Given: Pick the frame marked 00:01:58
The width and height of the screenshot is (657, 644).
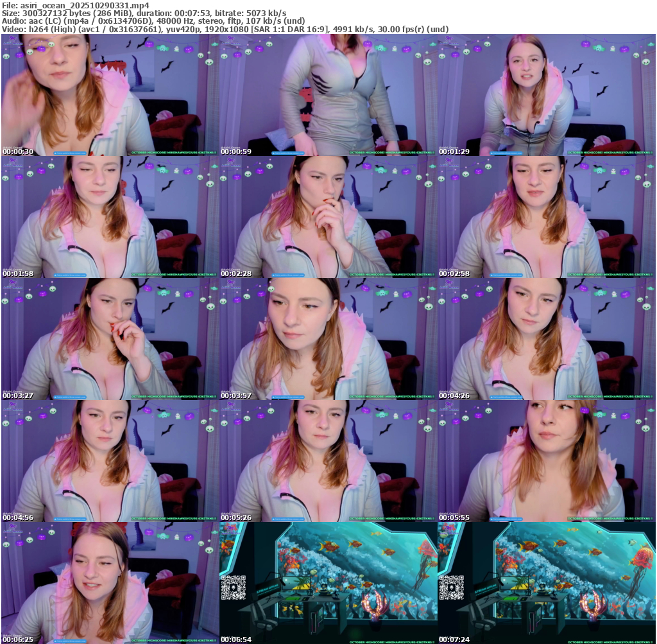Looking at the screenshot, I should 110,217.
